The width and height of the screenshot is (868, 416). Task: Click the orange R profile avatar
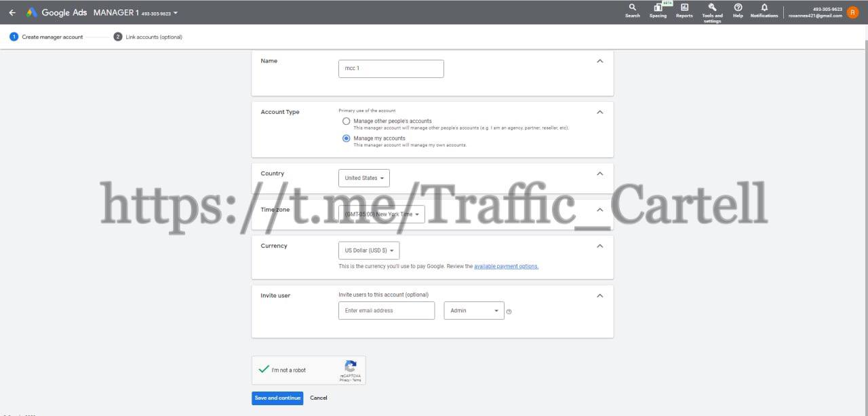tap(853, 12)
